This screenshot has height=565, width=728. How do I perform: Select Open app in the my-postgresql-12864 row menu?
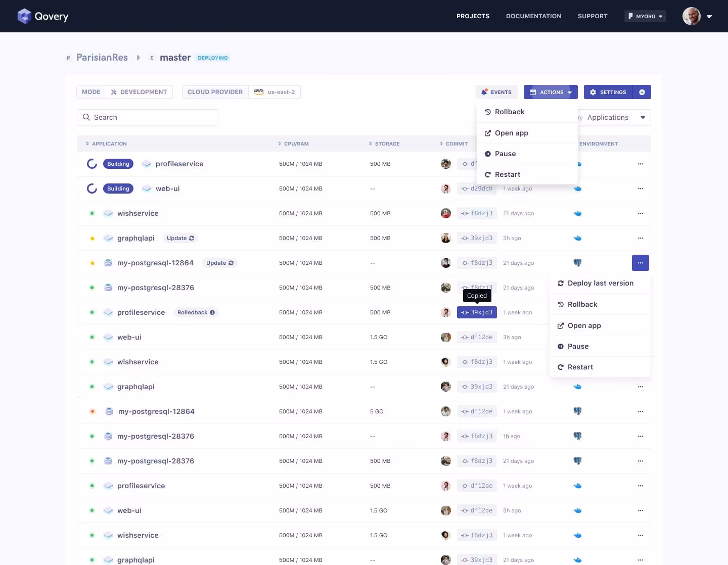point(600,325)
